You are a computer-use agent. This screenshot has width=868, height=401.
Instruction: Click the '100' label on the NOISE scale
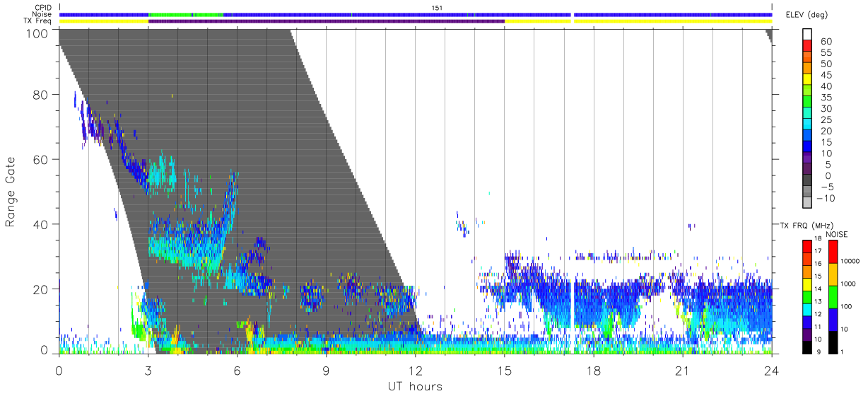click(x=847, y=306)
